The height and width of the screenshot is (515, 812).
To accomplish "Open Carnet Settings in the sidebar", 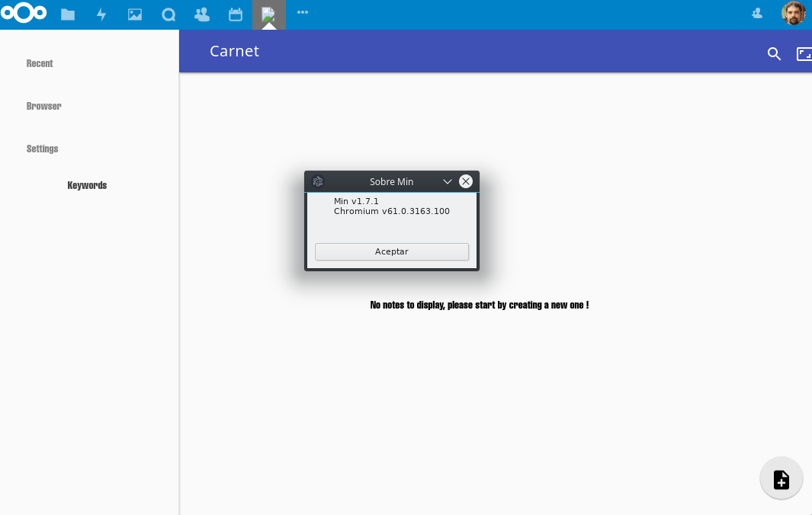I will pyautogui.click(x=42, y=149).
